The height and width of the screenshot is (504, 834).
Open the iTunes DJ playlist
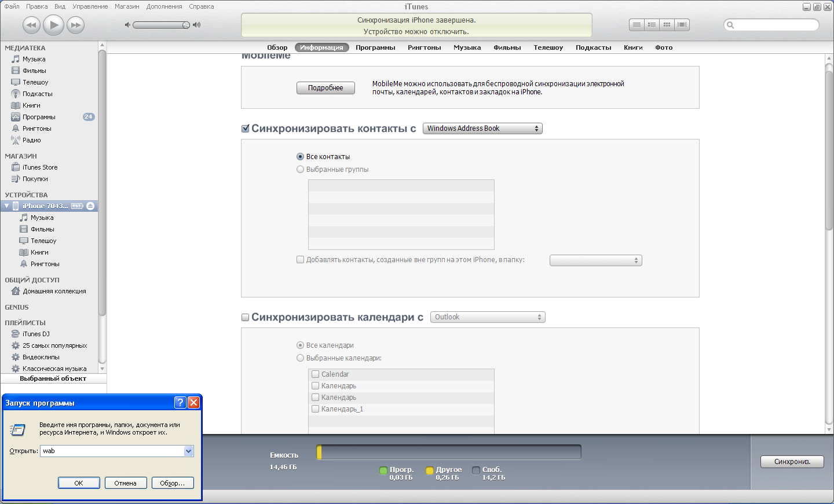(36, 334)
